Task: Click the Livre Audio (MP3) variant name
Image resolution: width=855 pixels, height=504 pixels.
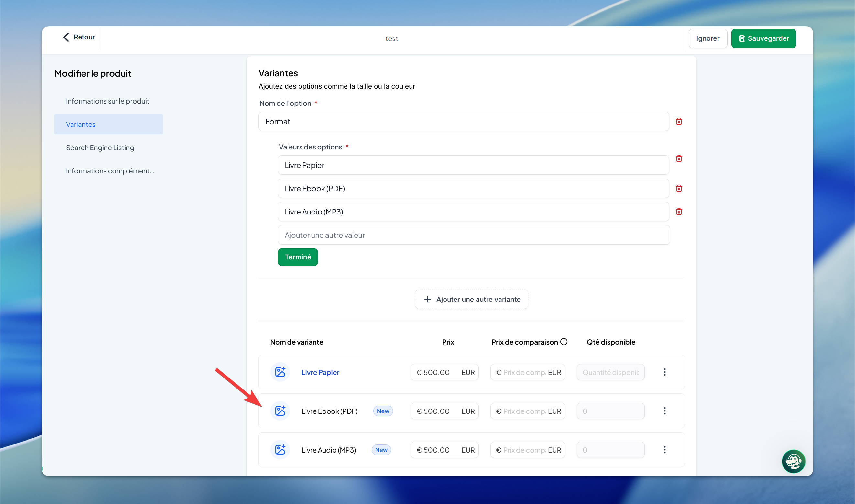Action: click(328, 450)
